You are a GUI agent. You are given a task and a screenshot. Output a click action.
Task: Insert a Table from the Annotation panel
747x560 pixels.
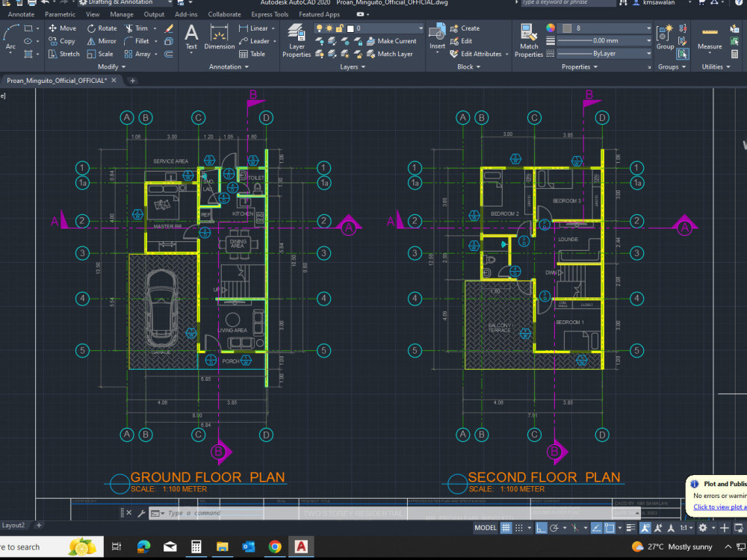coord(254,54)
